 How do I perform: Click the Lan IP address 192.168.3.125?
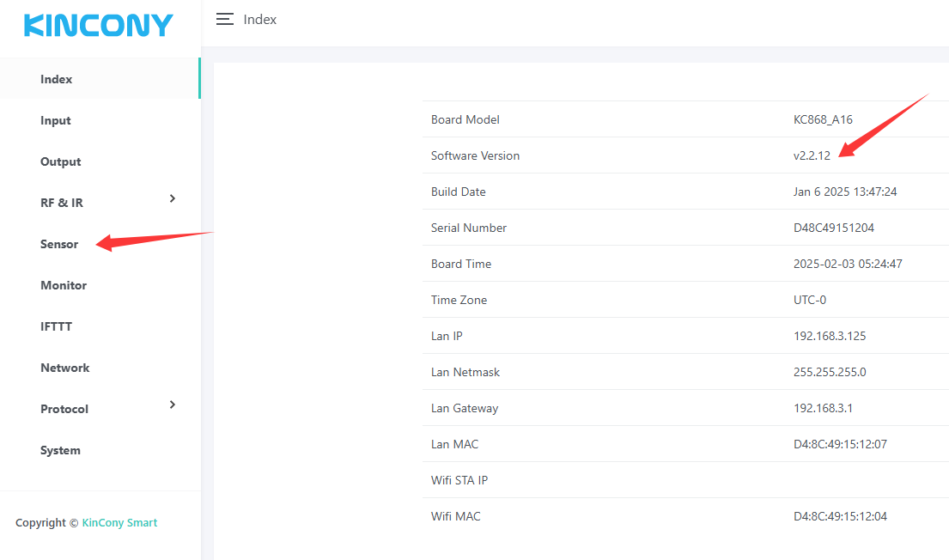(x=830, y=336)
